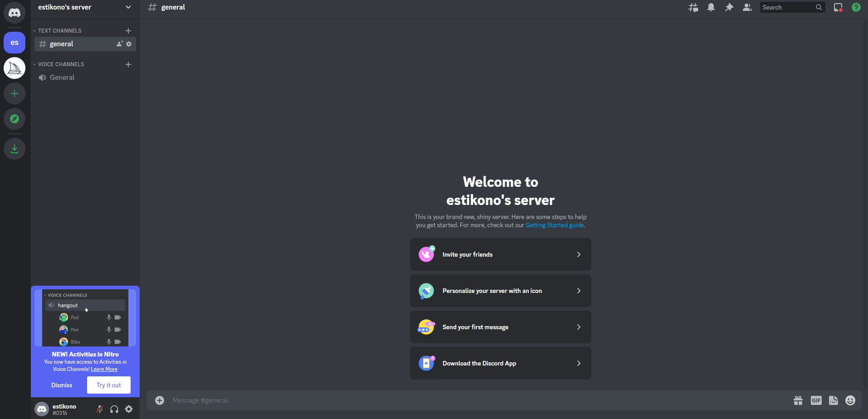Open the Threads icon in header
The image size is (868, 419).
[x=693, y=7]
